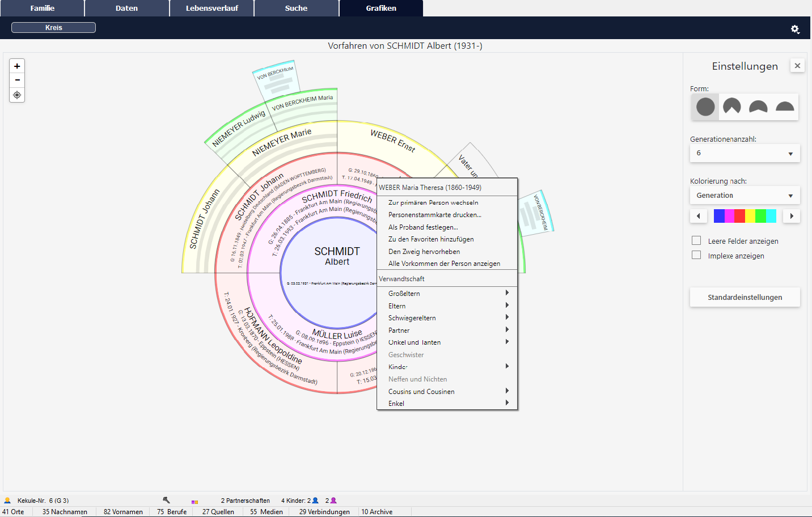812x517 pixels.
Task: Zoom out with the minus button
Action: pos(17,80)
